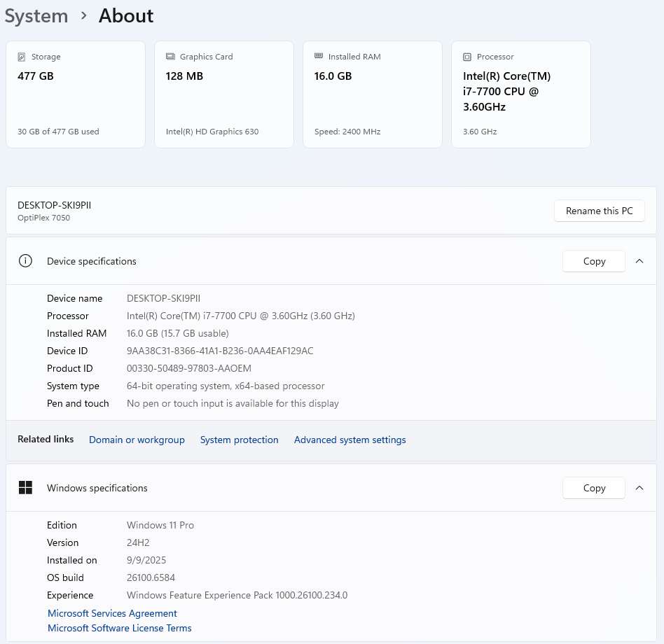
Task: Copy the Windows specifications
Action: coord(594,488)
